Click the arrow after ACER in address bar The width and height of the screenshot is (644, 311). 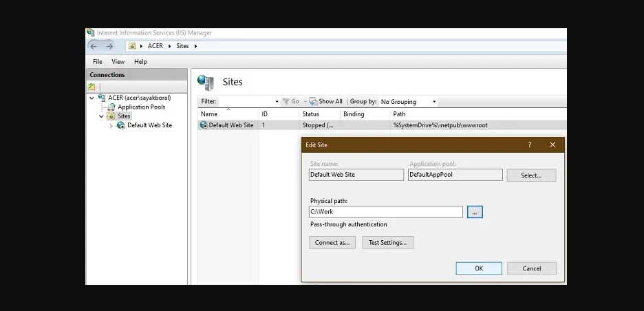tap(169, 46)
